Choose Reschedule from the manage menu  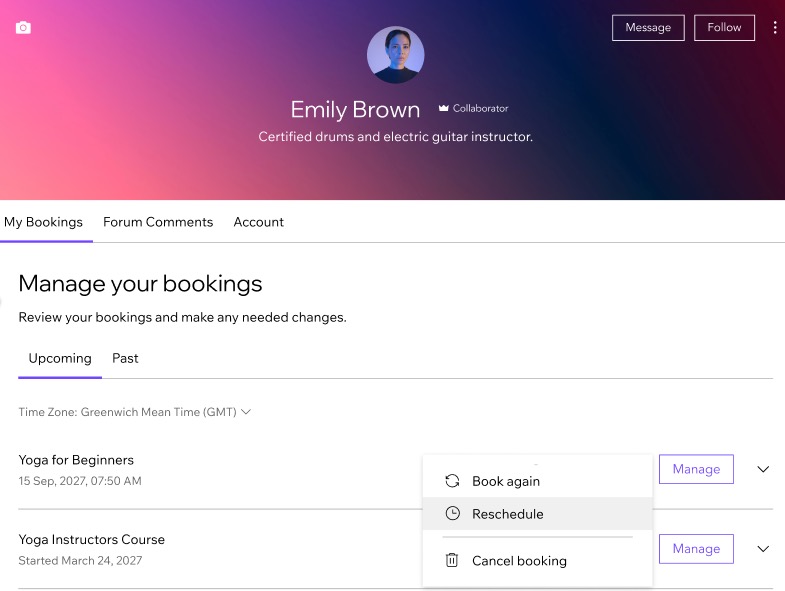(x=508, y=514)
